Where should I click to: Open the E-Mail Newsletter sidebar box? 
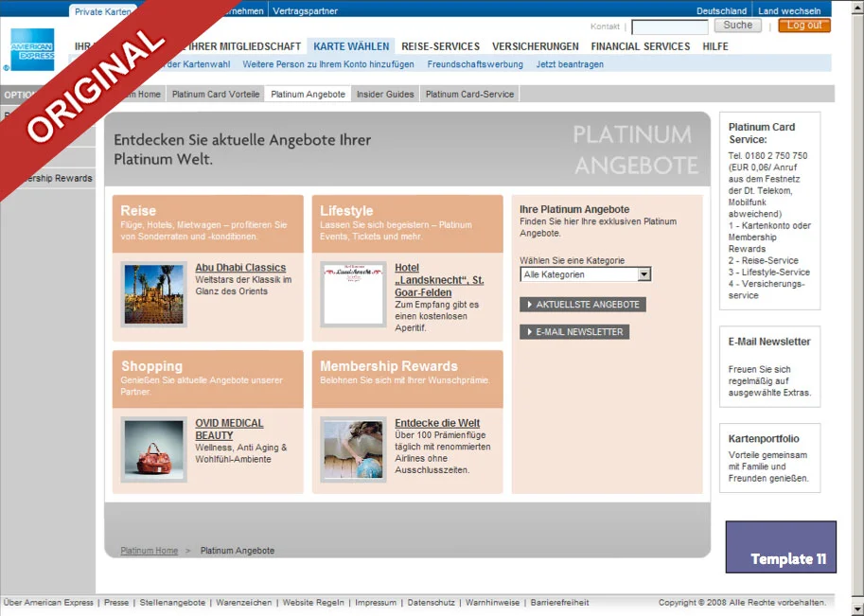(x=769, y=366)
